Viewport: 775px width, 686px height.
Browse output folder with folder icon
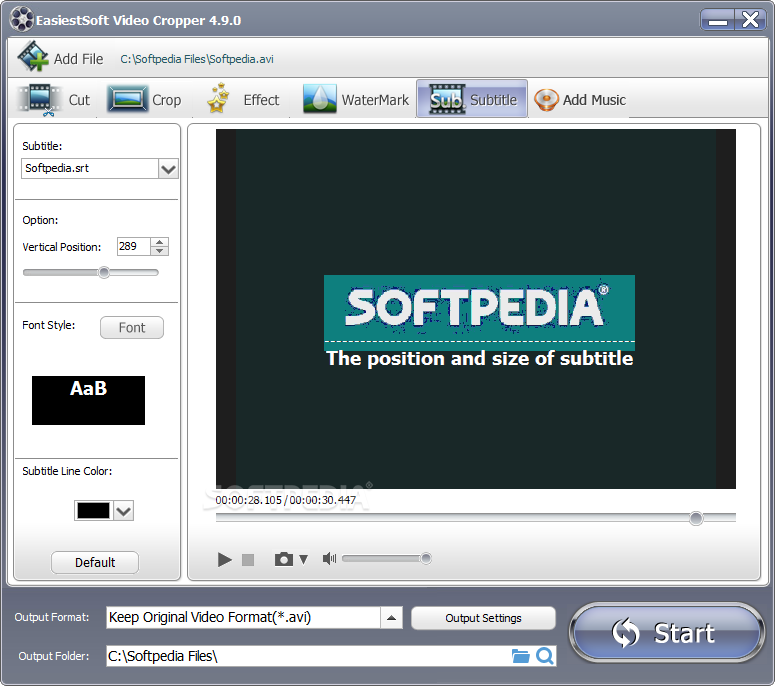click(520, 656)
